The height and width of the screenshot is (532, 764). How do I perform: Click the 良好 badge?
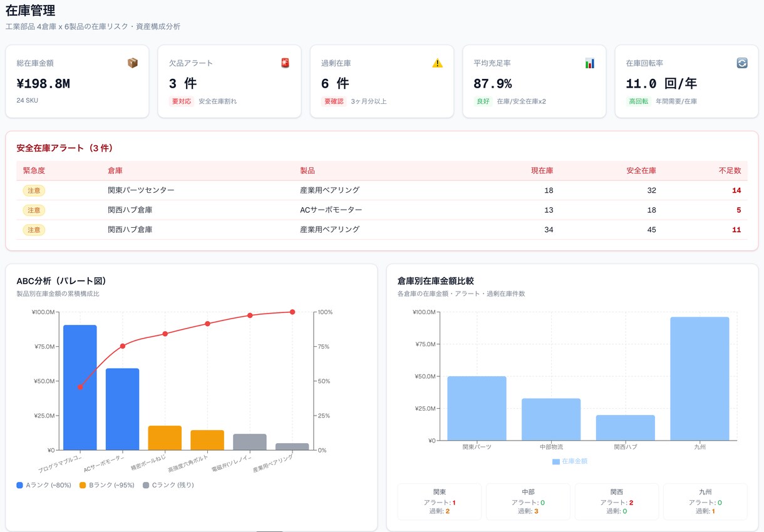(x=483, y=101)
